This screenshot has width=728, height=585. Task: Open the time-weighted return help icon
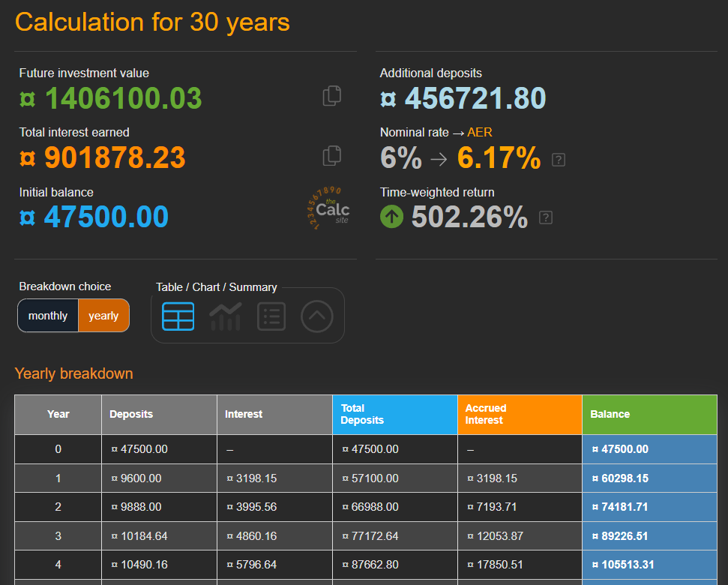[545, 217]
